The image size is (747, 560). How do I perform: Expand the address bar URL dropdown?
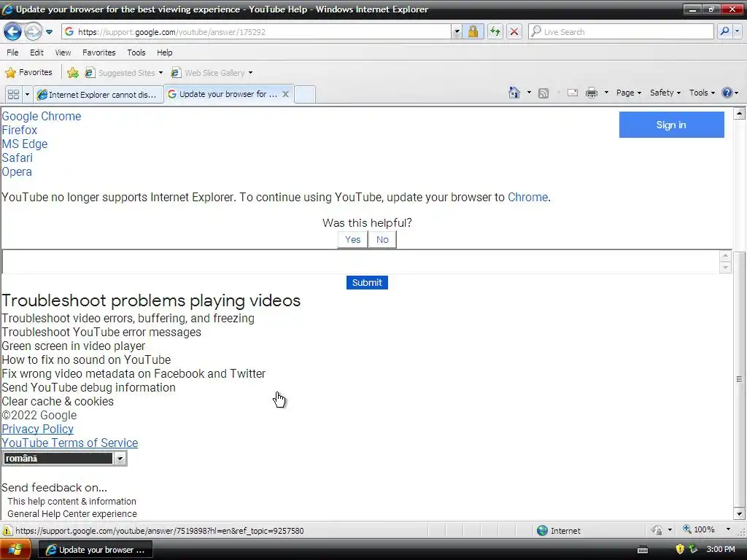[x=457, y=32]
